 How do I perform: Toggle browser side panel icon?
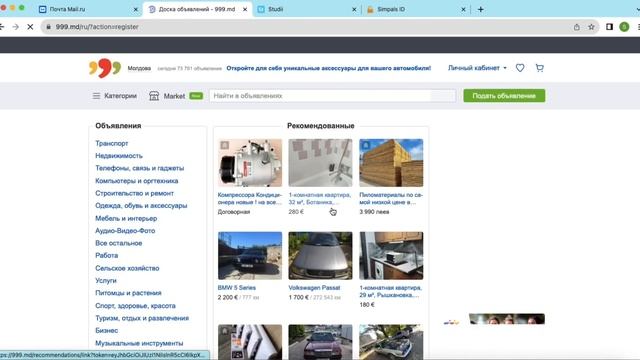[609, 27]
